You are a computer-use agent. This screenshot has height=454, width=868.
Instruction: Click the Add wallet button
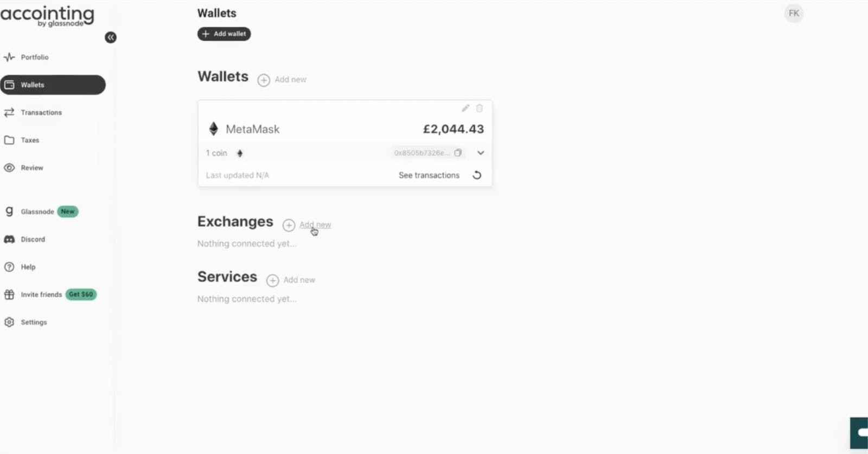(224, 34)
